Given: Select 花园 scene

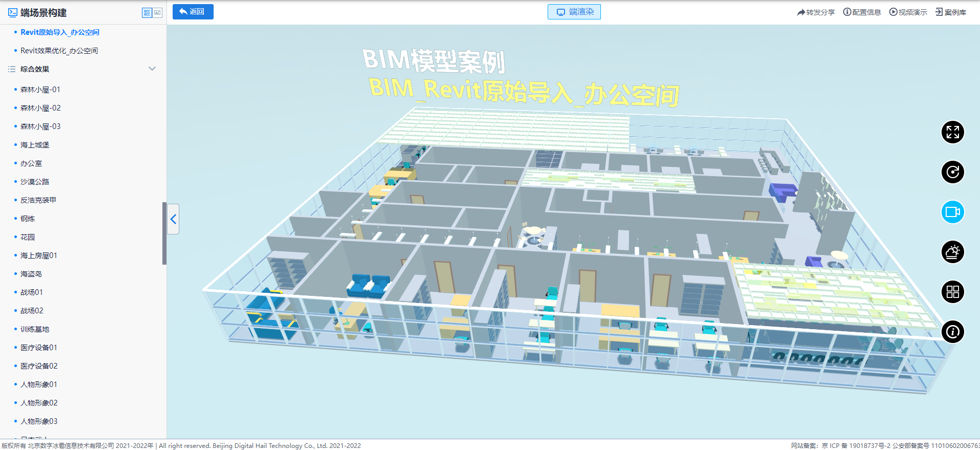Looking at the screenshot, I should coord(28,237).
